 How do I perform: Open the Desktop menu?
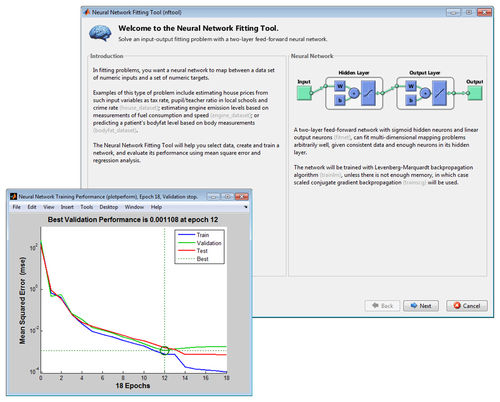click(x=109, y=207)
